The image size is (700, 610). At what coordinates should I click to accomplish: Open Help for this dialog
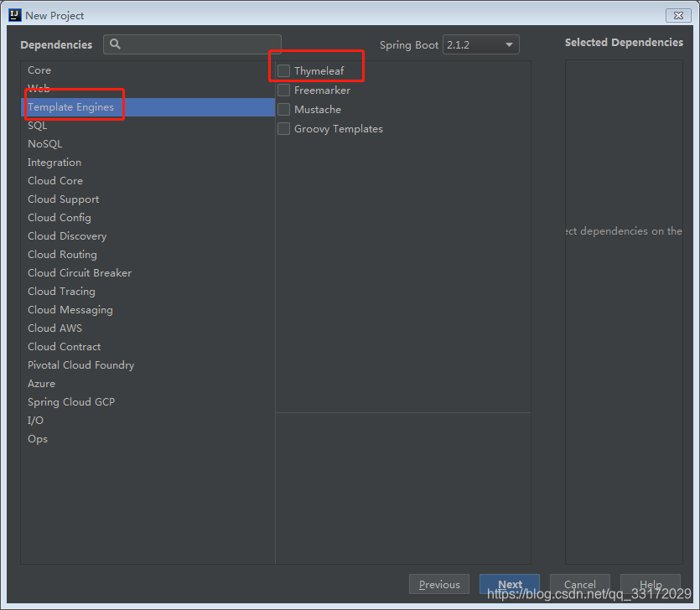(x=651, y=584)
